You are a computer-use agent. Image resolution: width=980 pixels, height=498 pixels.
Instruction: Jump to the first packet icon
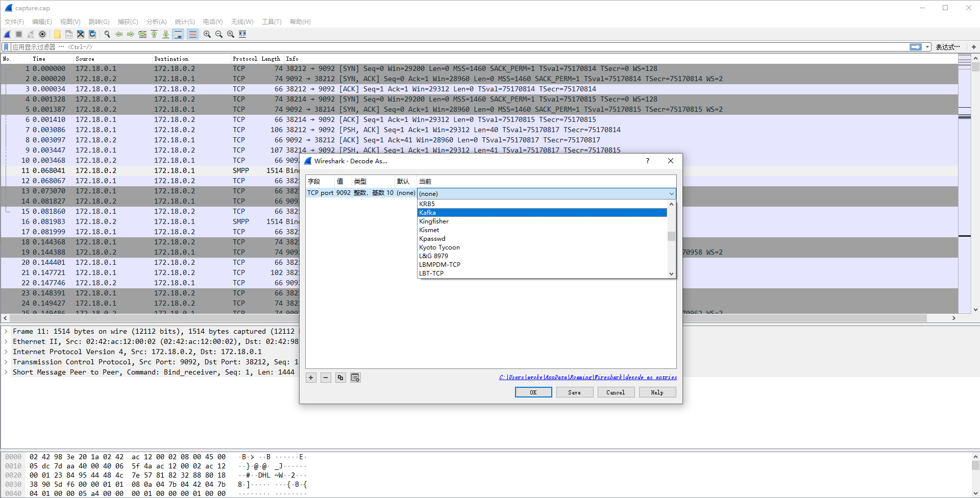pos(154,34)
